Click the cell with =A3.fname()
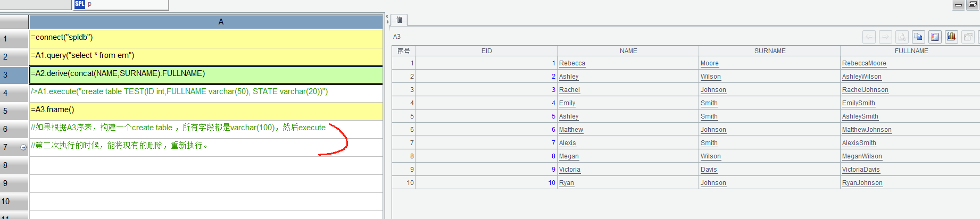The image size is (980, 219). point(206,110)
